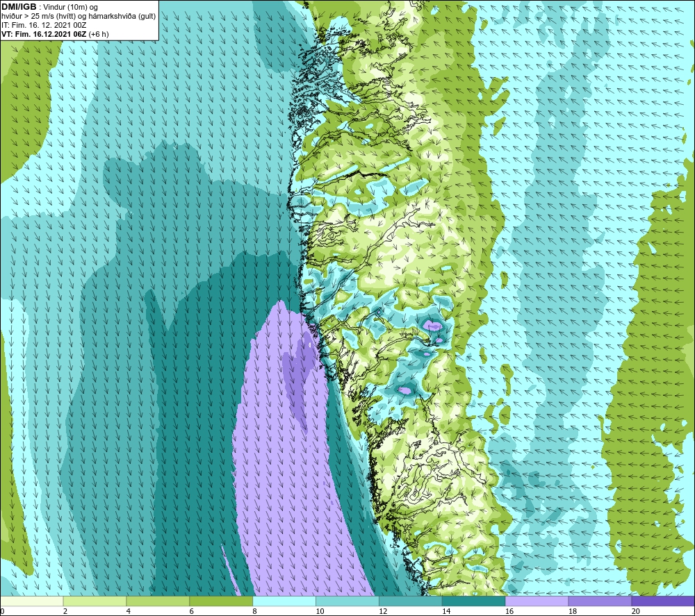Pick the light purple 16–18 m/s legend swatch

click(537, 601)
